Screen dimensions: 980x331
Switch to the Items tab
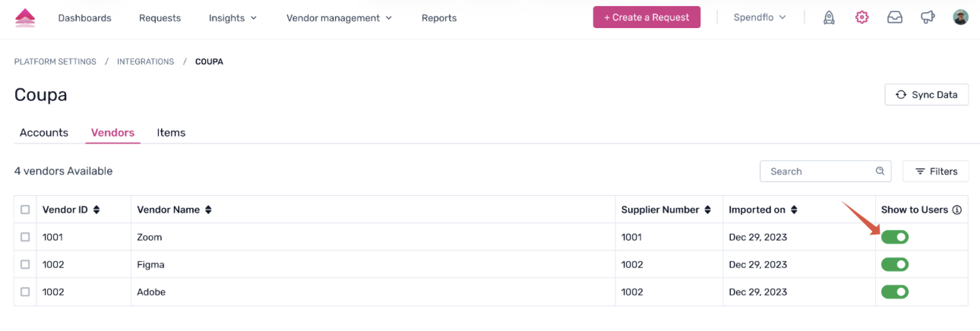(171, 132)
